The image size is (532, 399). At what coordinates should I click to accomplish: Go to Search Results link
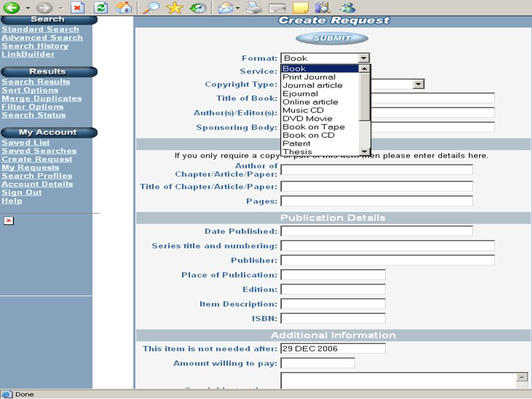point(35,82)
